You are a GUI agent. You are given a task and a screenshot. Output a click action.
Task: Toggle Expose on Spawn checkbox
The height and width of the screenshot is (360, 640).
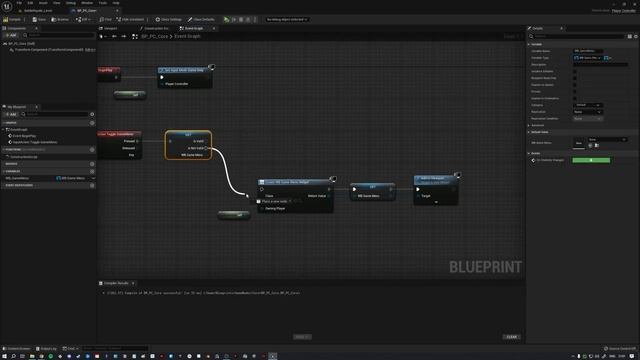coord(575,85)
